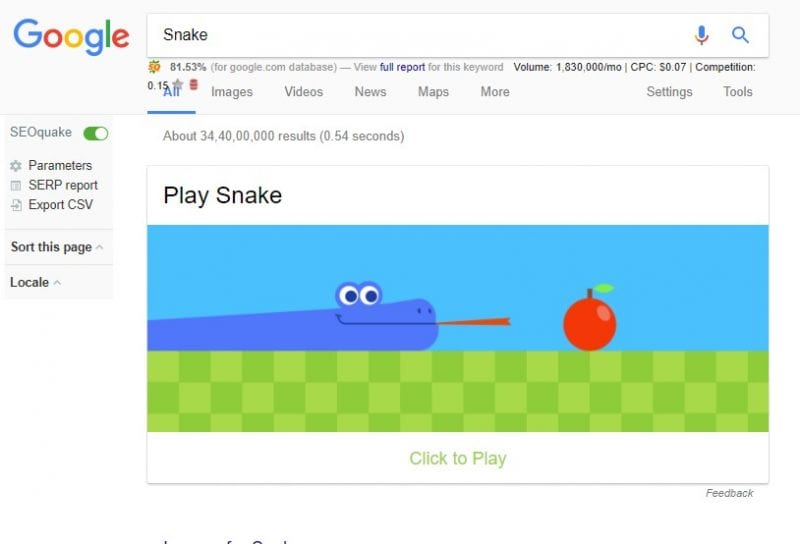Click the Snake game preview image
Viewport: 800px width, 544px height.
click(x=458, y=329)
